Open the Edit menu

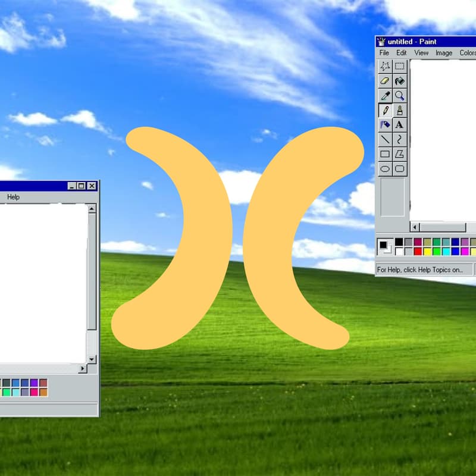tap(401, 53)
